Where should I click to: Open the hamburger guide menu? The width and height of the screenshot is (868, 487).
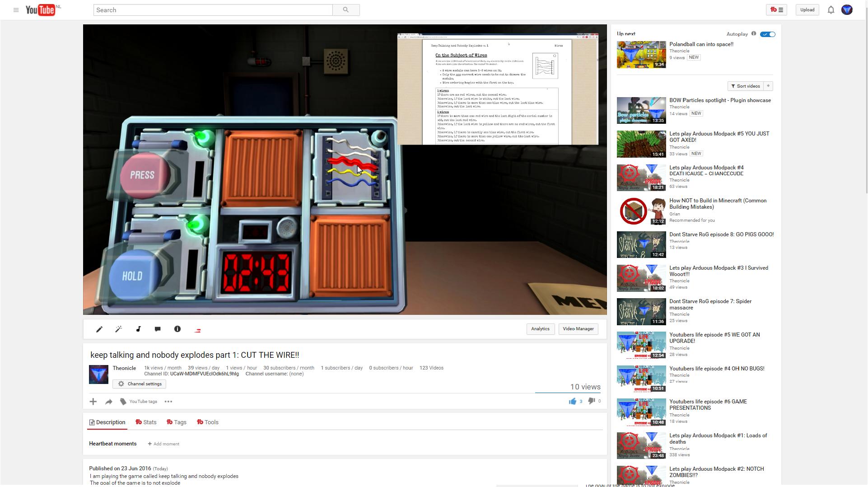pos(16,10)
